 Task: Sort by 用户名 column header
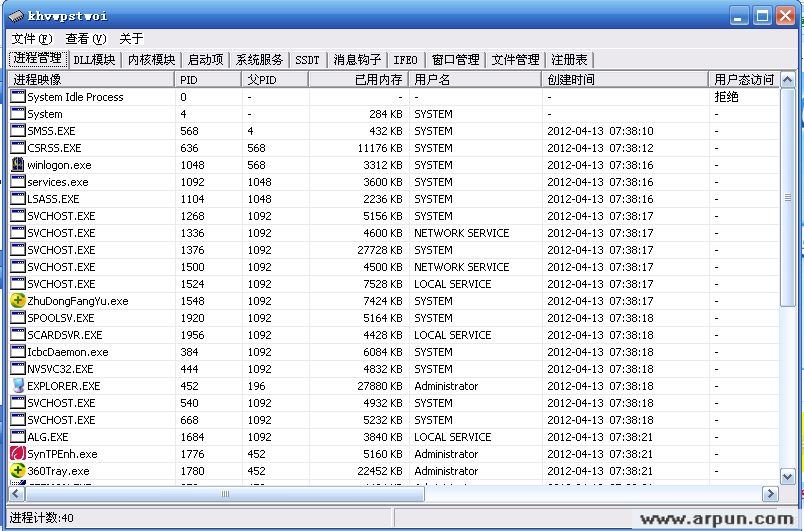click(475, 79)
